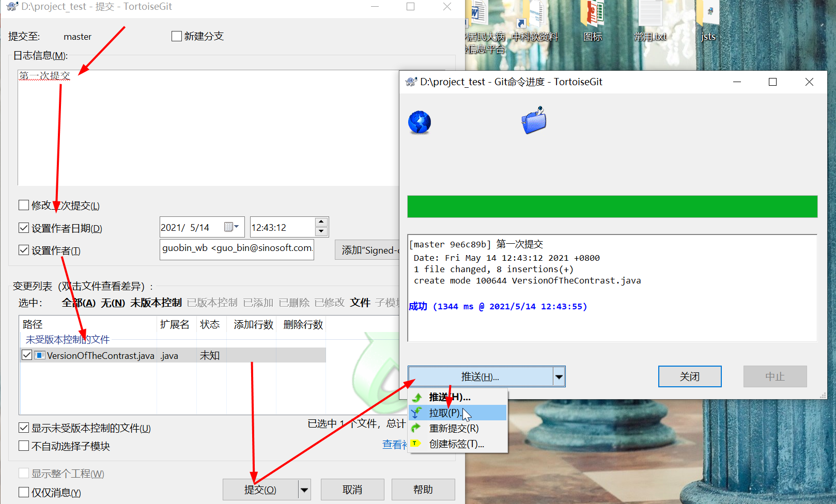Click '[master 9e6c89b]' output line

(x=476, y=244)
